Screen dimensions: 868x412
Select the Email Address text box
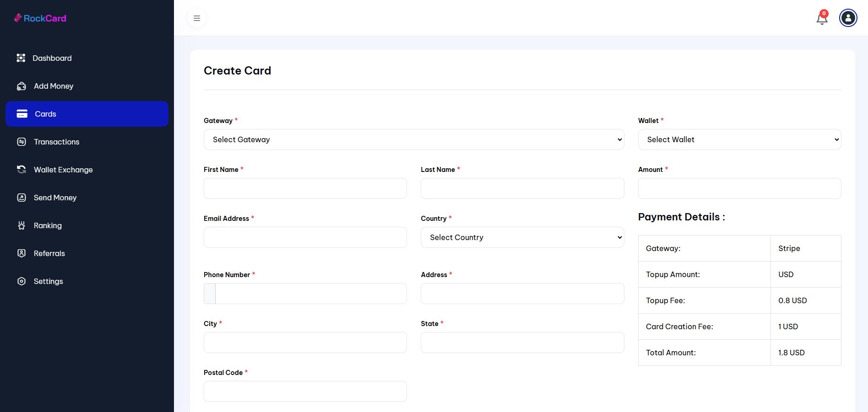tap(305, 237)
